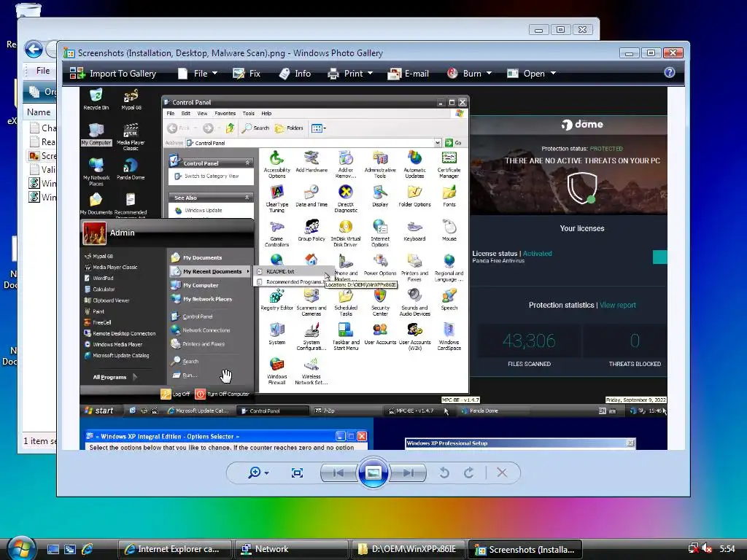Image resolution: width=747 pixels, height=560 pixels.
Task: Click the network status tray icon
Action: 693,549
